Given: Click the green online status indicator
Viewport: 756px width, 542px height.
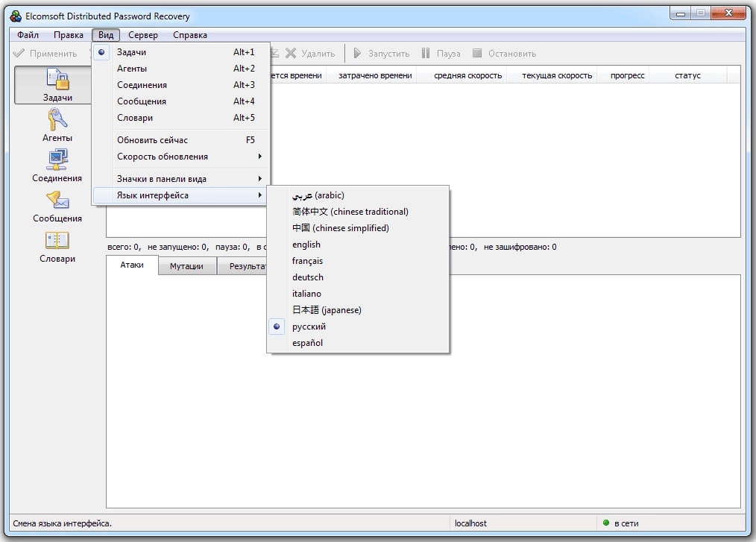Looking at the screenshot, I should [606, 523].
